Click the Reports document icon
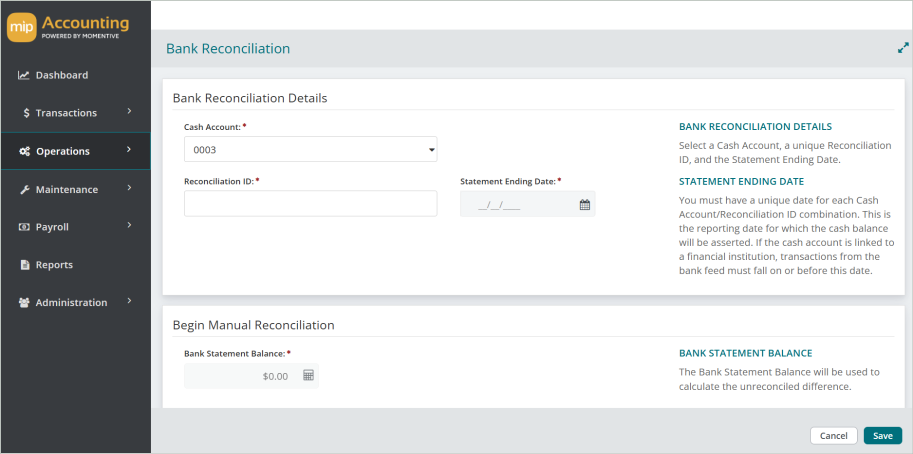 (x=25, y=265)
